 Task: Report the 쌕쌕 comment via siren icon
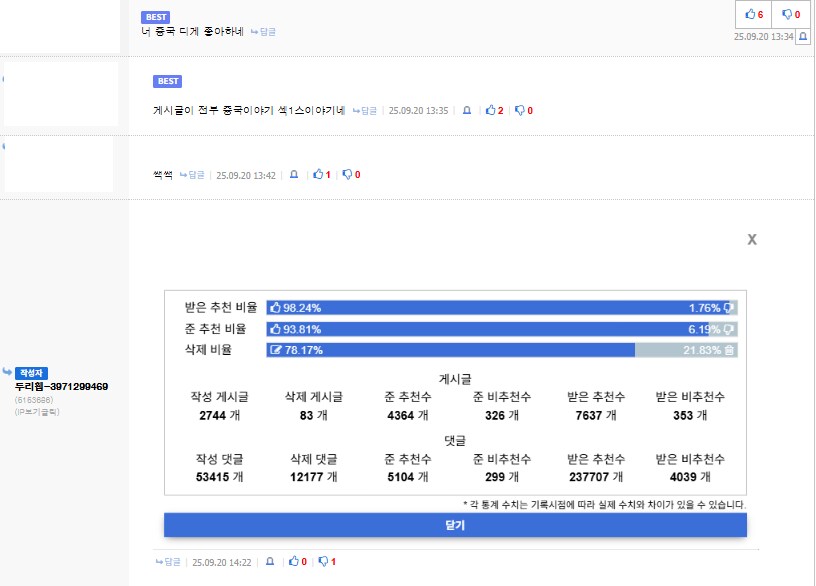click(294, 174)
